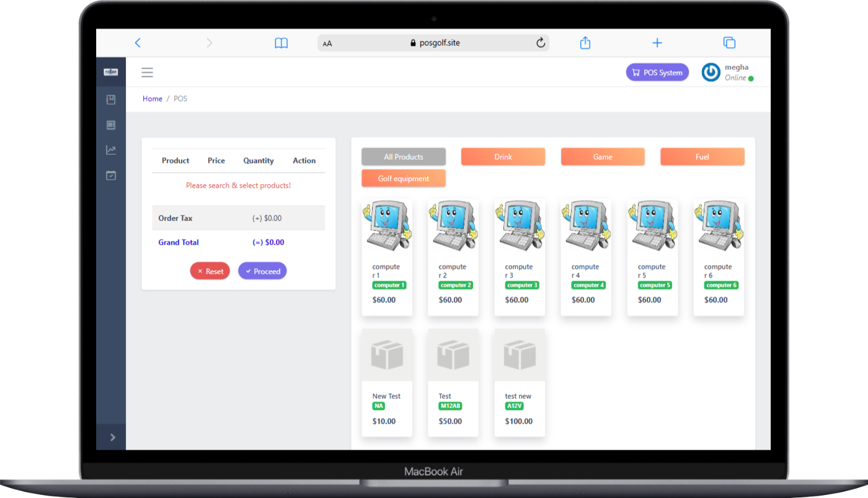868x498 pixels.
Task: Open the AA reader text-size menu
Action: pyautogui.click(x=327, y=43)
